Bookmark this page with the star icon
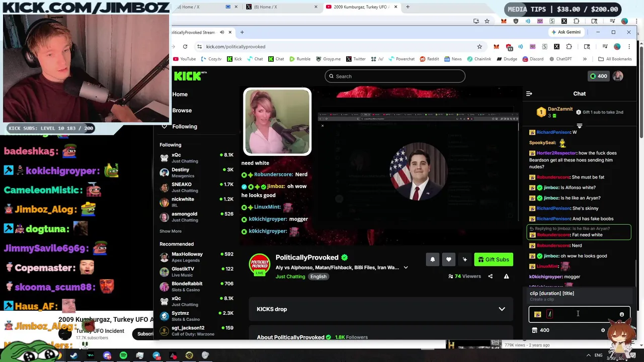This screenshot has height=362, width=644. tap(479, 47)
